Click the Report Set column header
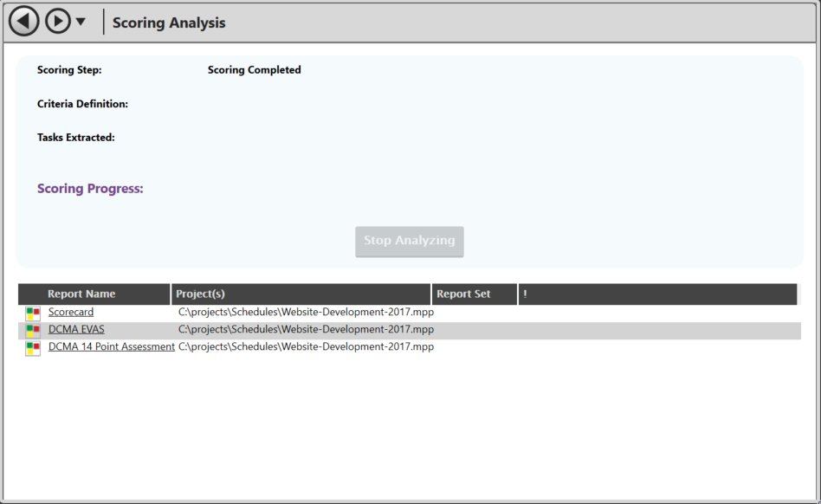 [463, 294]
